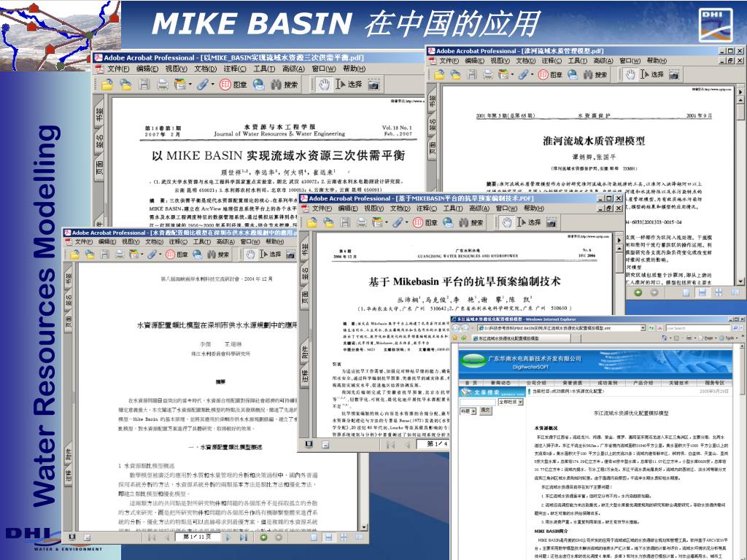Select Hand tool in MIKE_BASIN三次供需平衡 window
The width and height of the screenshot is (747, 560).
pyautogui.click(x=324, y=85)
